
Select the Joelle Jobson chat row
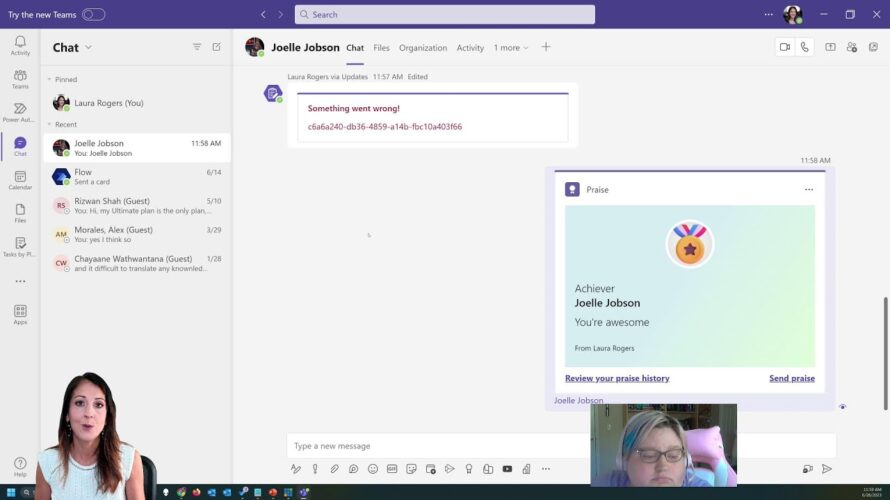(x=137, y=148)
